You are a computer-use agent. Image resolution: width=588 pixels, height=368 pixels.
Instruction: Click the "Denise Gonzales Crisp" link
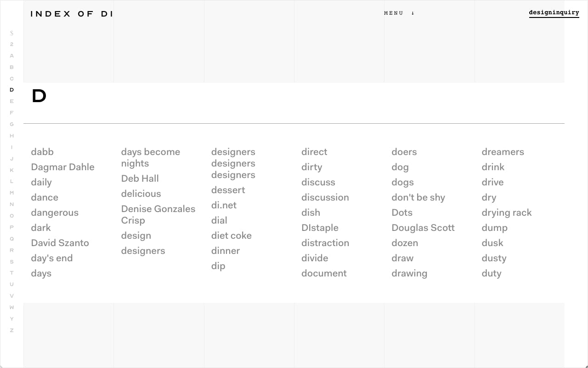point(158,214)
